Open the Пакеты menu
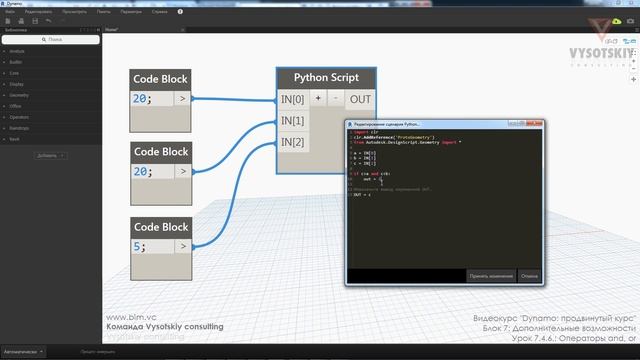640x360 pixels. (104, 12)
